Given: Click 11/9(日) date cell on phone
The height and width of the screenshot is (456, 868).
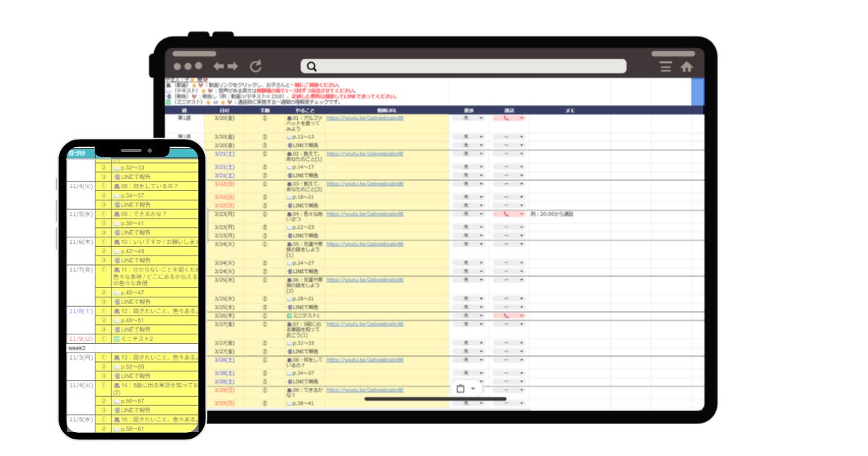Looking at the screenshot, I should (81, 339).
